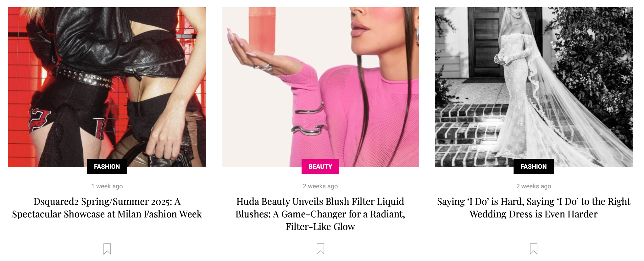Click the 'Filter-Like Glow' headline line
The image size is (644, 261).
320,227
